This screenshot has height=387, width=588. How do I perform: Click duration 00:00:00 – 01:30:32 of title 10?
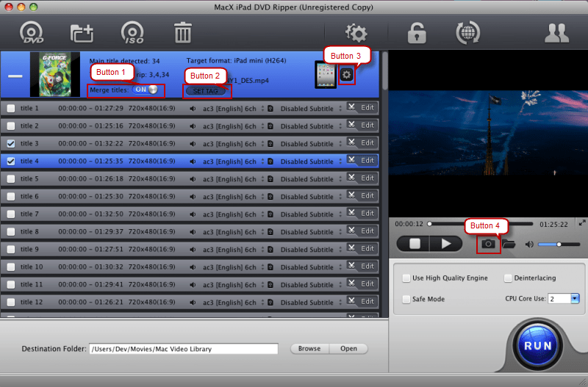click(90, 267)
